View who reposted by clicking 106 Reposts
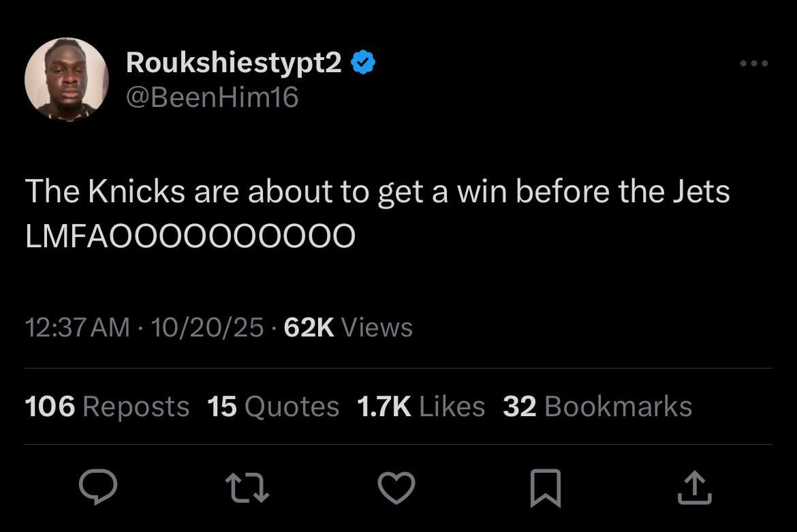 [x=106, y=406]
